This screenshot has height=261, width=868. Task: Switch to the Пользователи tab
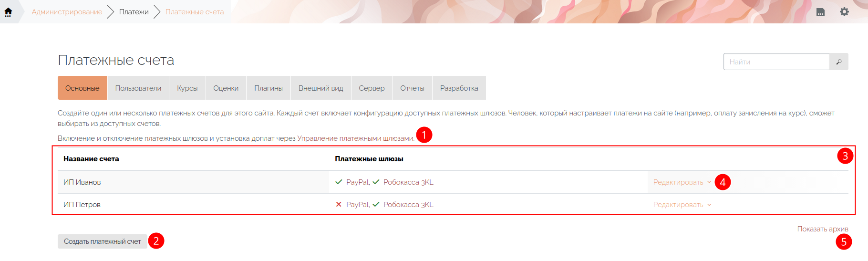tap(138, 88)
